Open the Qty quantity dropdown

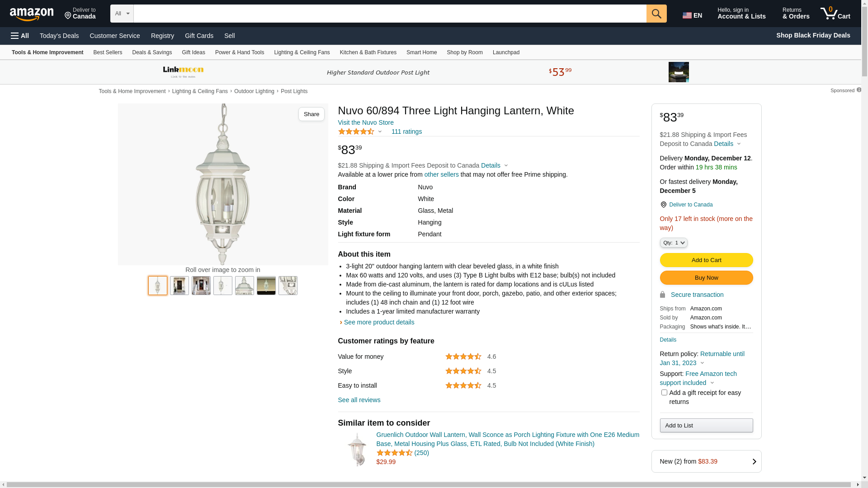click(x=674, y=243)
